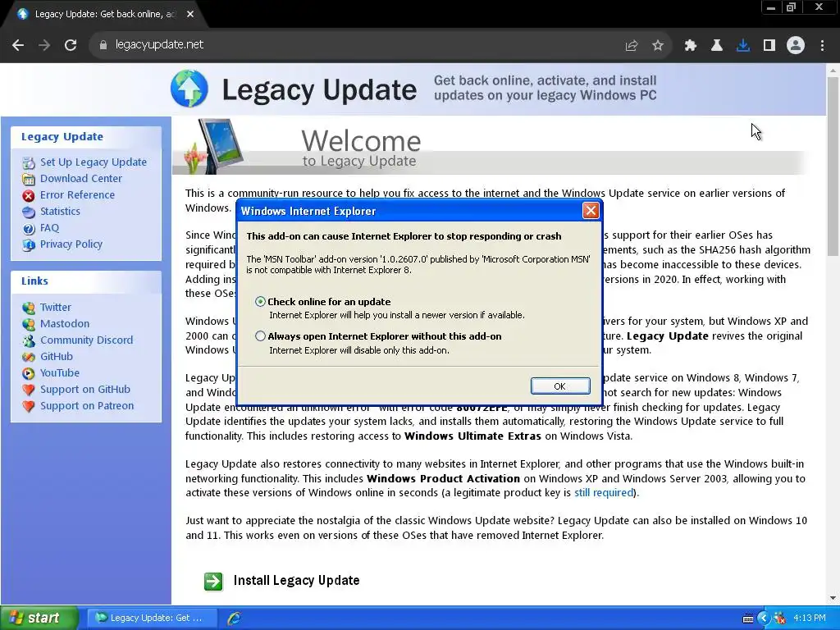Click the Download Center folder icon
This screenshot has width=840, height=630.
29,179
